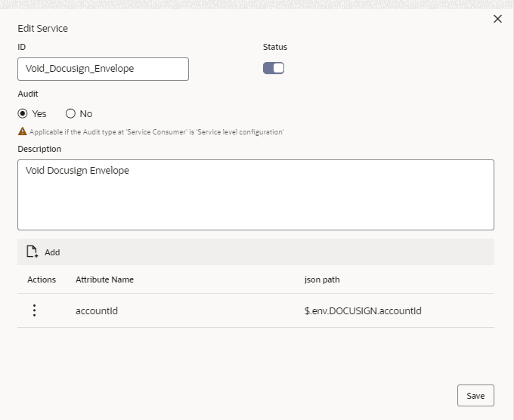
Task: Click the json path column header
Action: pos(322,279)
